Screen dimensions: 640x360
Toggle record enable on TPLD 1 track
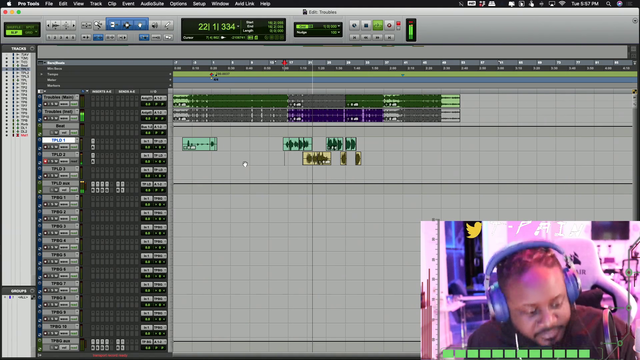click(x=45, y=147)
